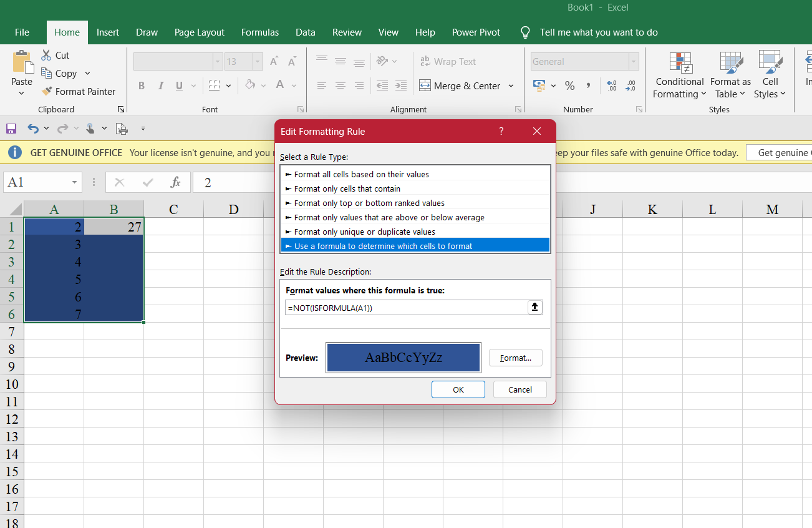
Task: Select 'Format only top or bottom ranked values'
Action: [x=415, y=203]
